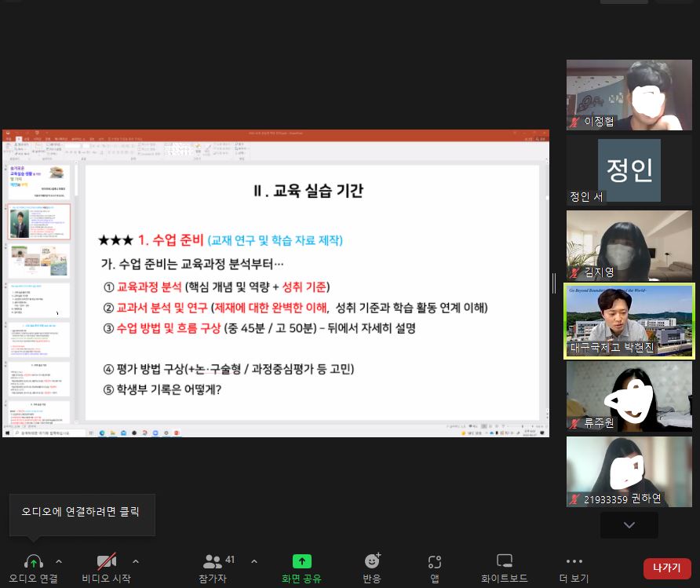
Task: Click the tooltip to connect audio
Action: [x=82, y=512]
